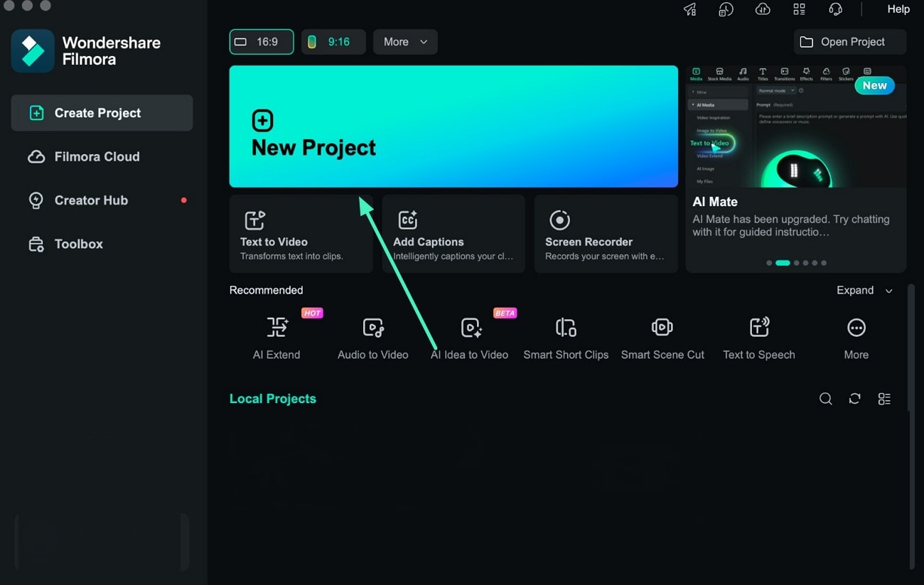Start a New Project
This screenshot has width=924, height=585.
(x=453, y=127)
